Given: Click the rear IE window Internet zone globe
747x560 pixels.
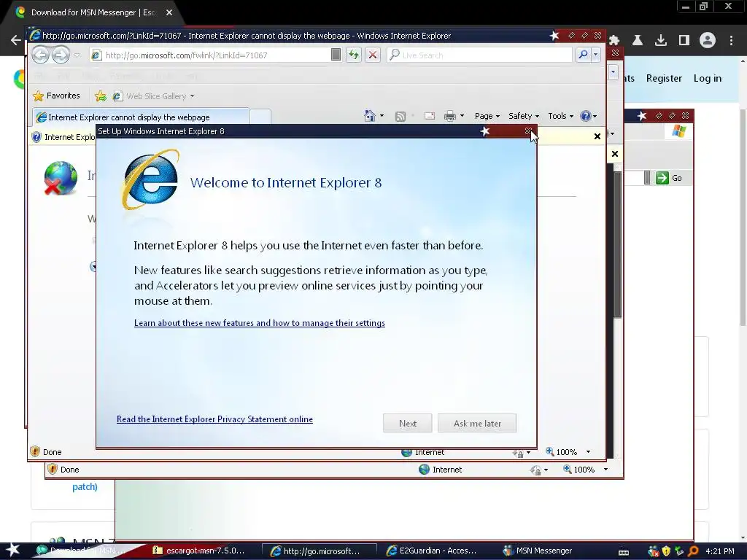Looking at the screenshot, I should 424,470.
